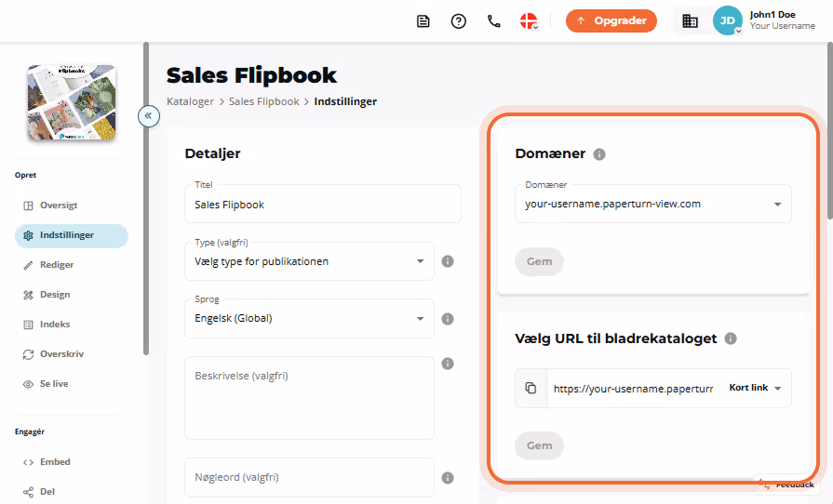Viewport: 833px width, 504px height.
Task: Click the Nøgleord keywords input field
Action: (x=309, y=477)
